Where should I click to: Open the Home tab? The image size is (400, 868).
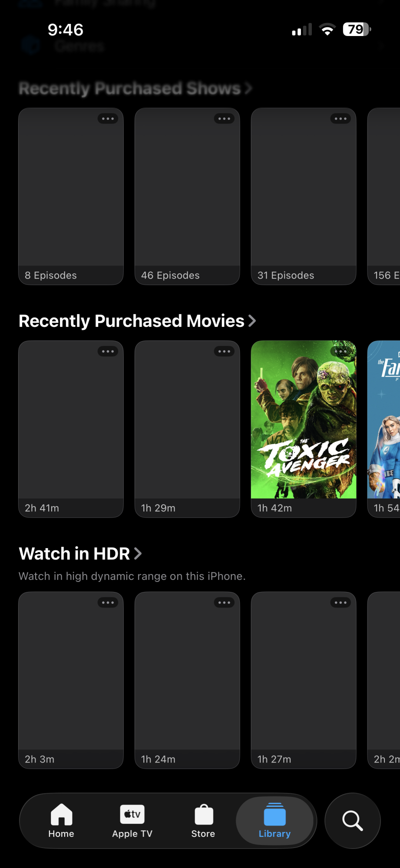click(61, 820)
